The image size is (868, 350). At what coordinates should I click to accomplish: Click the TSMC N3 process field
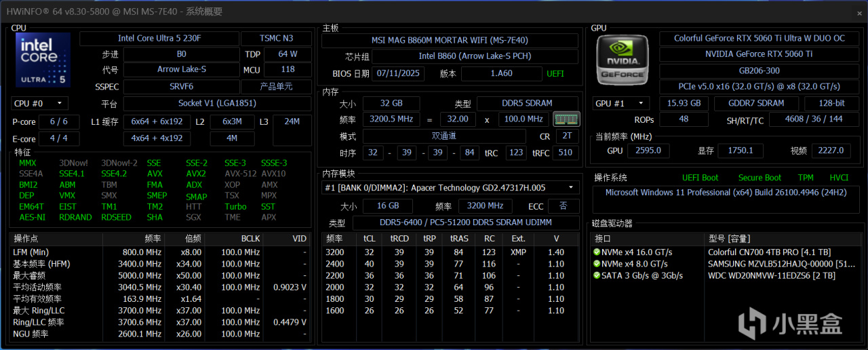coord(277,39)
